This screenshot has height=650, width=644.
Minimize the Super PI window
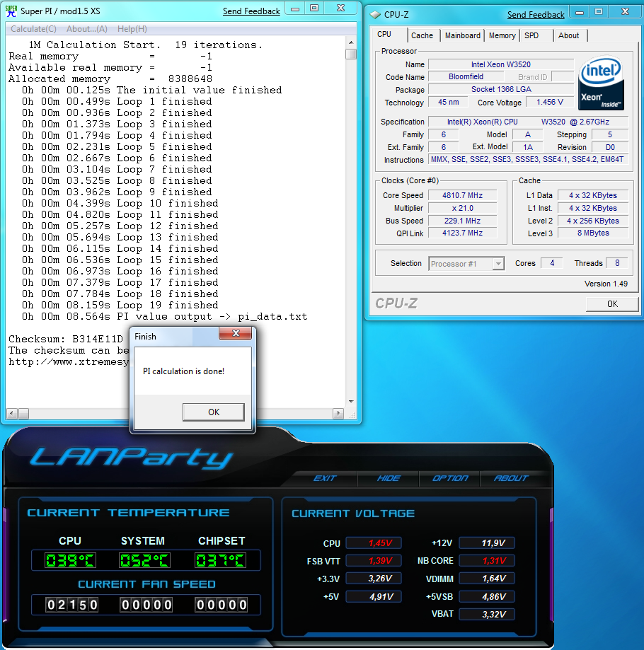pos(295,8)
